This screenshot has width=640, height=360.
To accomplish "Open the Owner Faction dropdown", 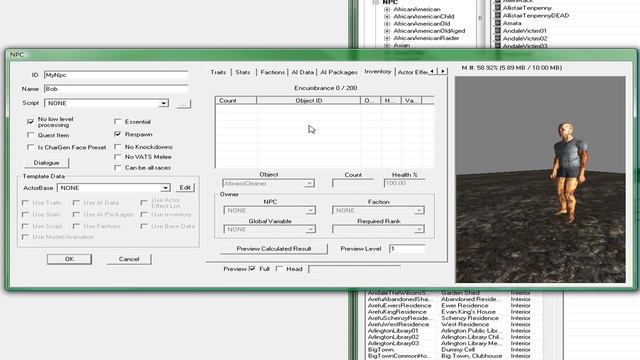I will (419, 211).
